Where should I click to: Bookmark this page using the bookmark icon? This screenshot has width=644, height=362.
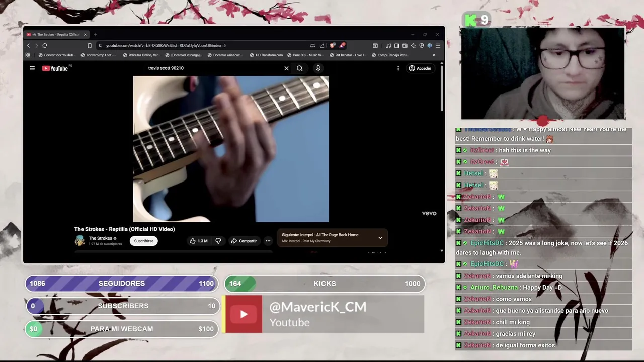(x=90, y=46)
